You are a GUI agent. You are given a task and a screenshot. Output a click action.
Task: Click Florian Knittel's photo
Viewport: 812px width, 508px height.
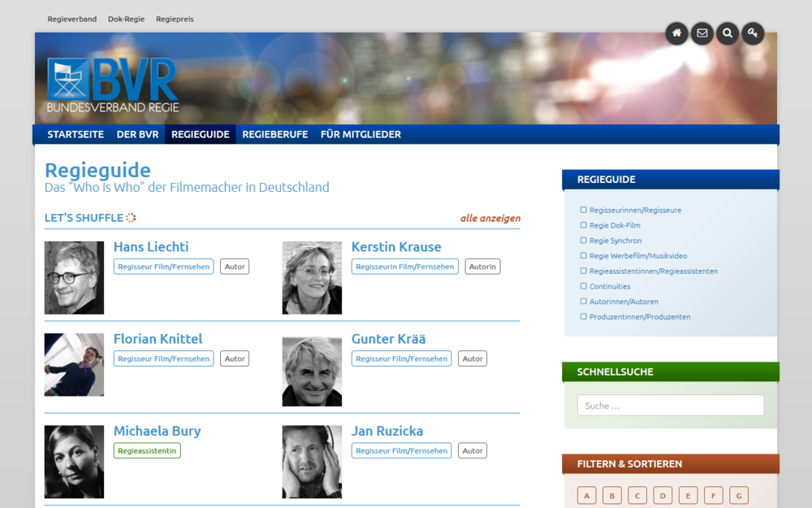point(74,365)
